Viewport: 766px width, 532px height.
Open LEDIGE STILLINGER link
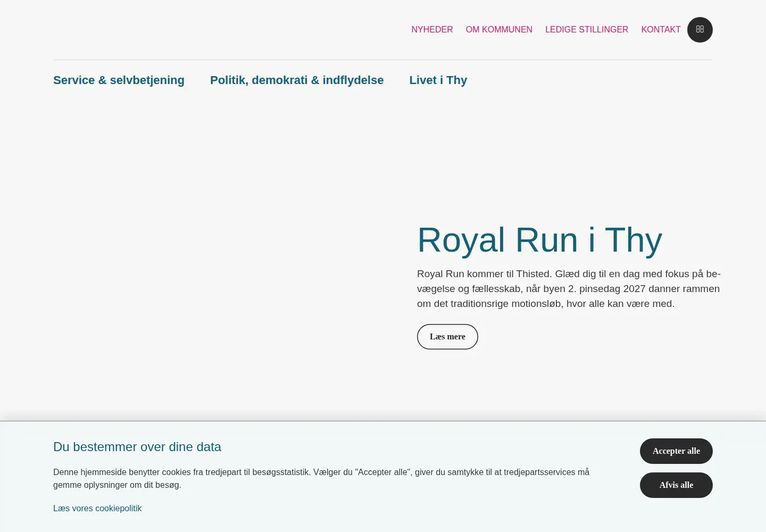[x=587, y=30]
